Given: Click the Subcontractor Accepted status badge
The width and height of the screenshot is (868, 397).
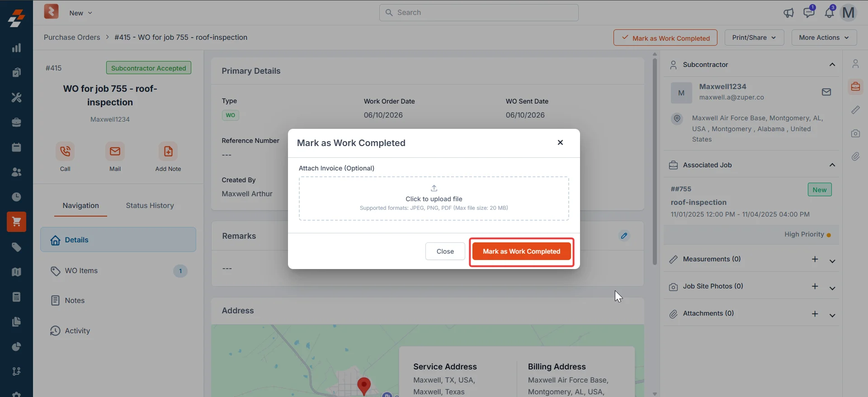Looking at the screenshot, I should pos(149,68).
